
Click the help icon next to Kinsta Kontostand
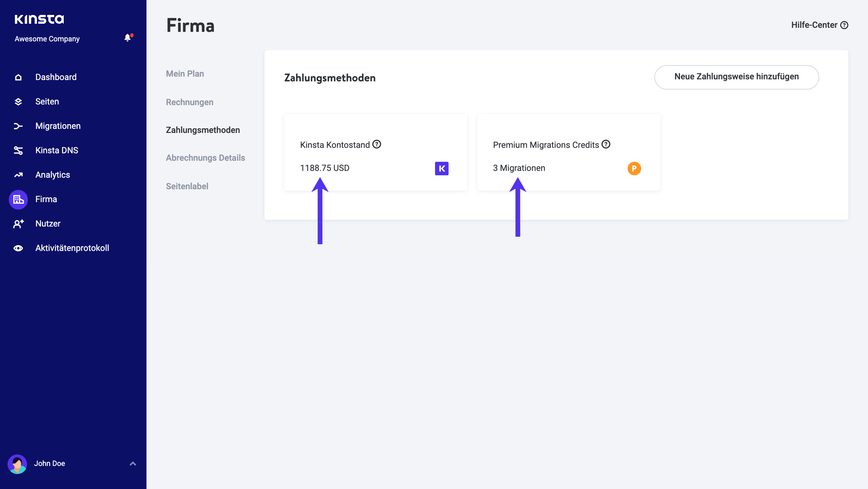(376, 144)
